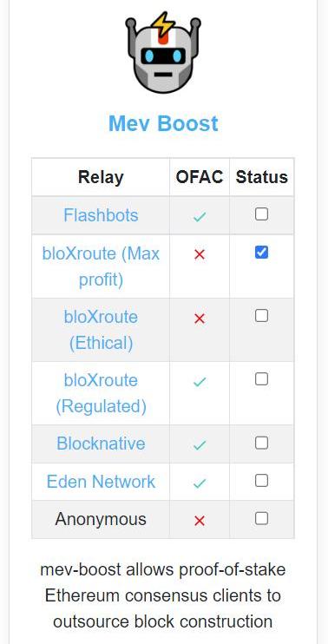Enable the bloXroute Ethical relay checkbox
328x644 pixels.
pos(261,315)
